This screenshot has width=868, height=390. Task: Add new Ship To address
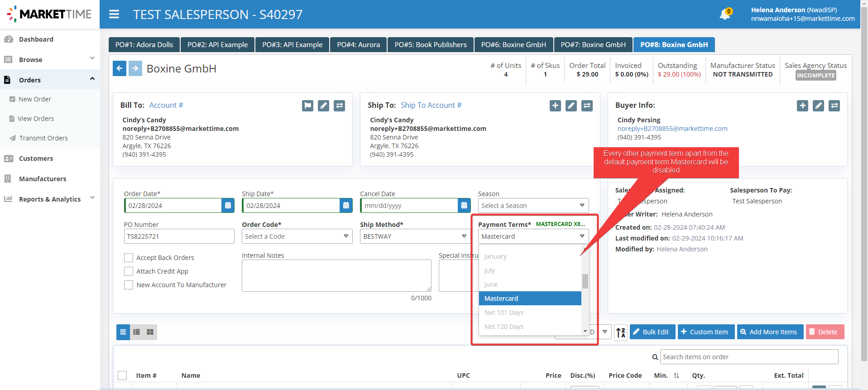[x=555, y=106]
